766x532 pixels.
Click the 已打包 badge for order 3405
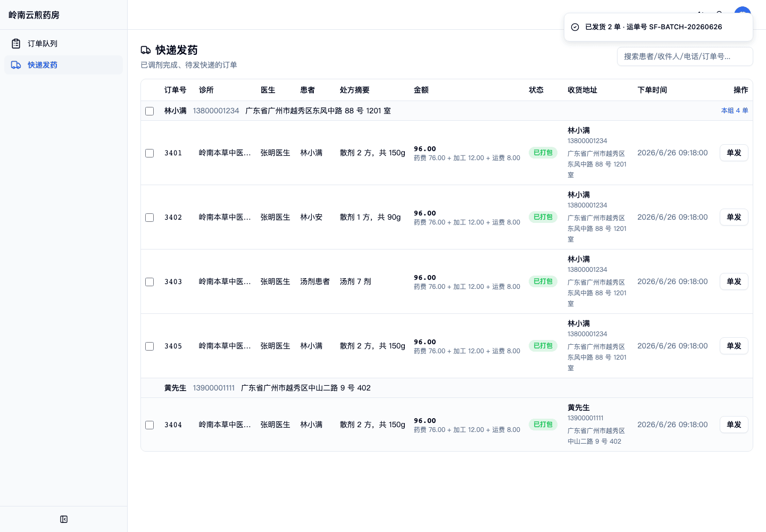(543, 346)
